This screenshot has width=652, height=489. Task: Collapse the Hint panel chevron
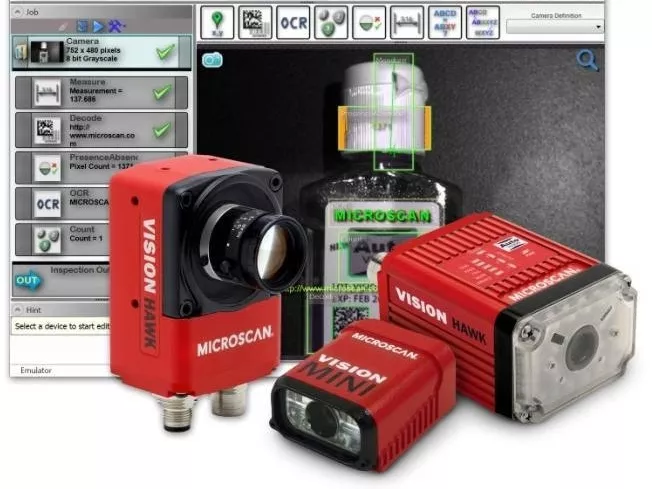pos(18,310)
